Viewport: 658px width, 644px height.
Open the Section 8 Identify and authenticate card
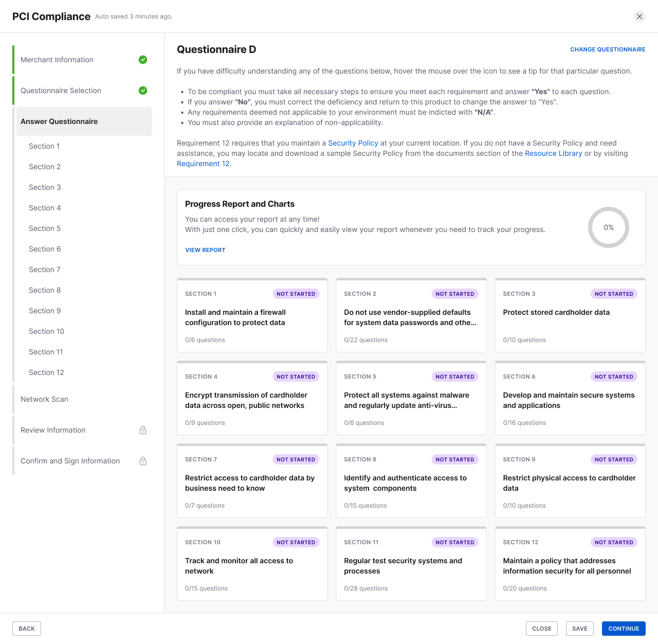411,481
